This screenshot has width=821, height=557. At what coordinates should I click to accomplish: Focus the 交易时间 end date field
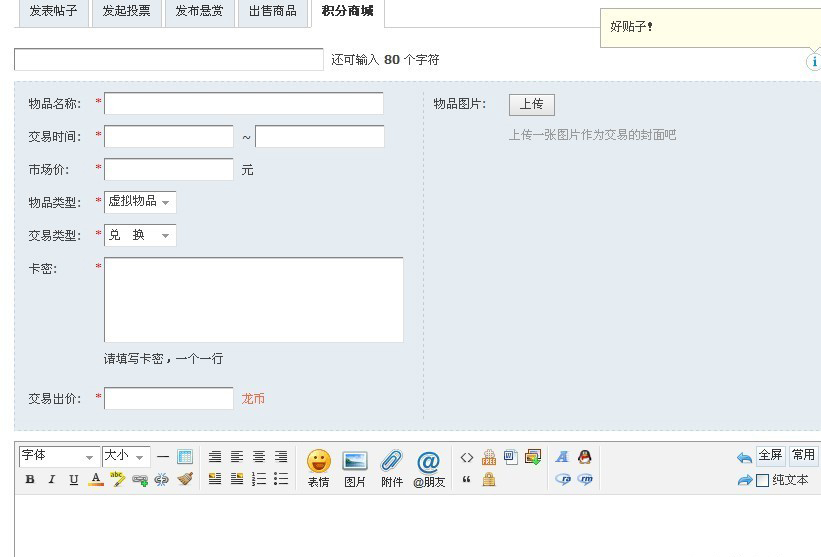click(319, 136)
